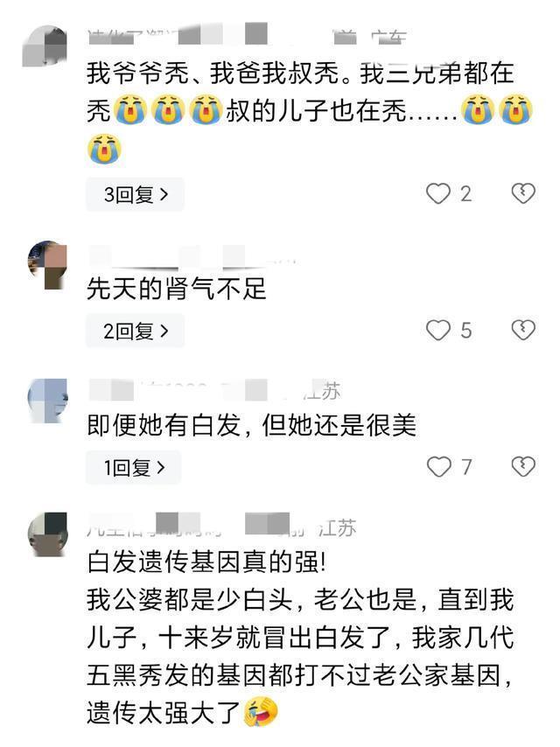Dislike the comment about 三兄弟都在秃

[x=523, y=193]
